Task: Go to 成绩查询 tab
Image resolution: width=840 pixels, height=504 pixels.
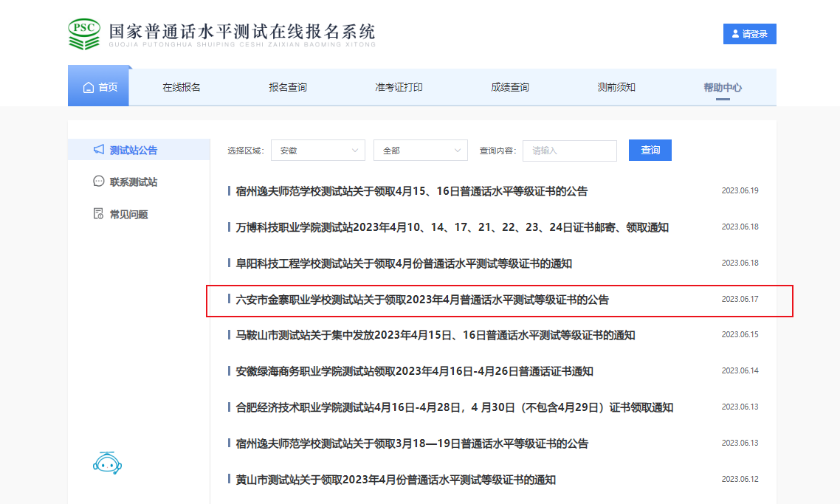Action: coord(510,87)
